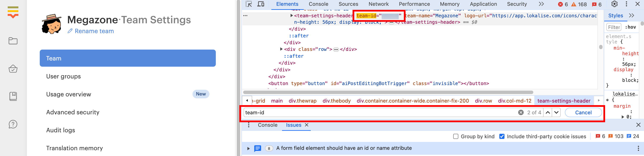Uncheck Include third-party cookie issues checkbox
The image size is (644, 156).
click(501, 137)
